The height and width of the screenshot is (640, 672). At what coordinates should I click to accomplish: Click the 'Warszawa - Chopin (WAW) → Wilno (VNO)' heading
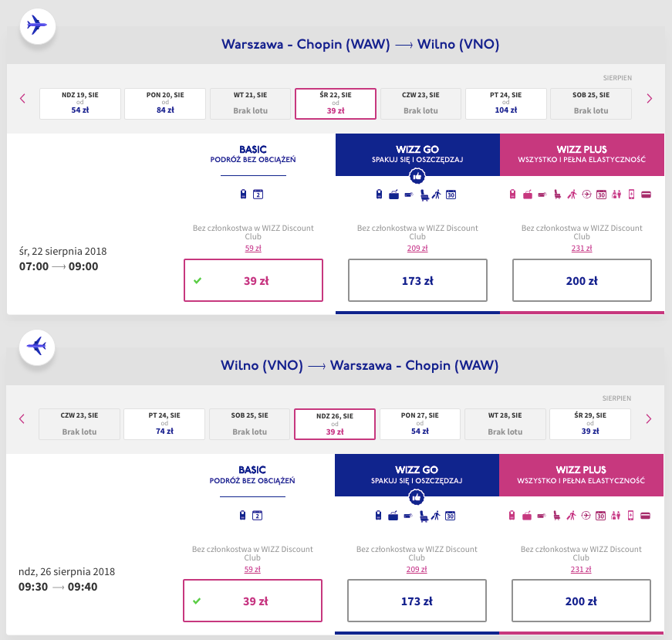click(360, 44)
